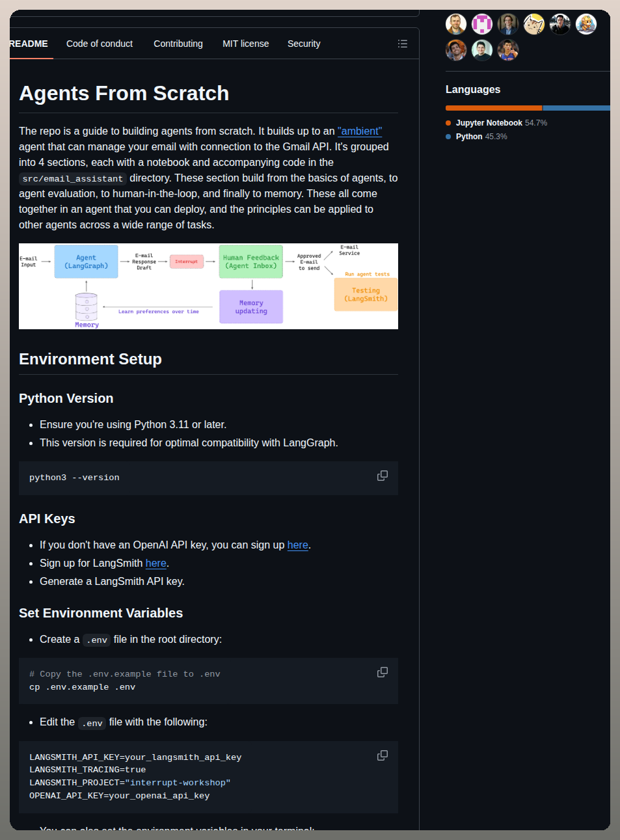Open the contributor avatar with mint green background

482,50
